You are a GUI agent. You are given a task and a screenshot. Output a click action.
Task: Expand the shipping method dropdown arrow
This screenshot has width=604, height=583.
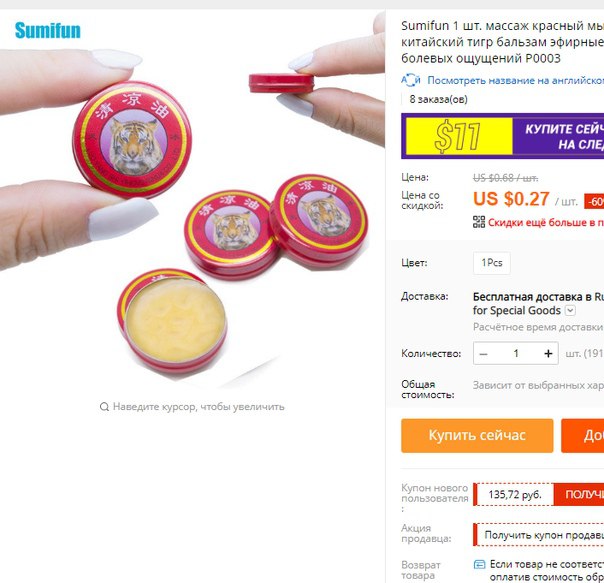570,310
